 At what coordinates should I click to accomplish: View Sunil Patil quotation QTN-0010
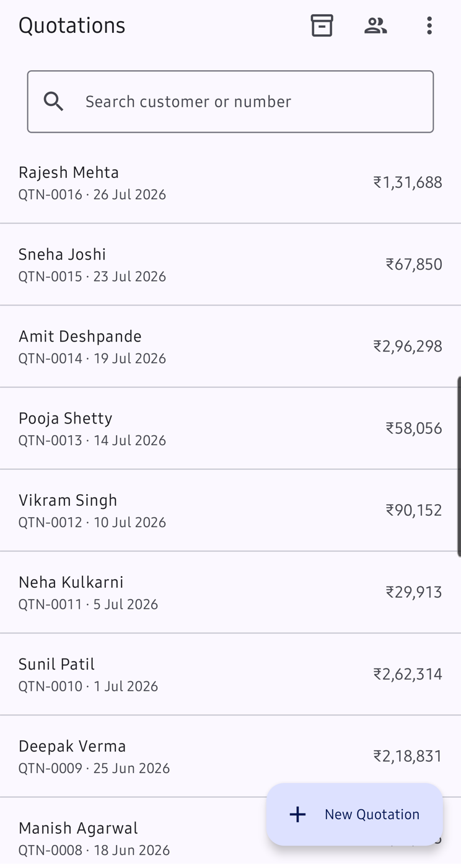click(230, 674)
